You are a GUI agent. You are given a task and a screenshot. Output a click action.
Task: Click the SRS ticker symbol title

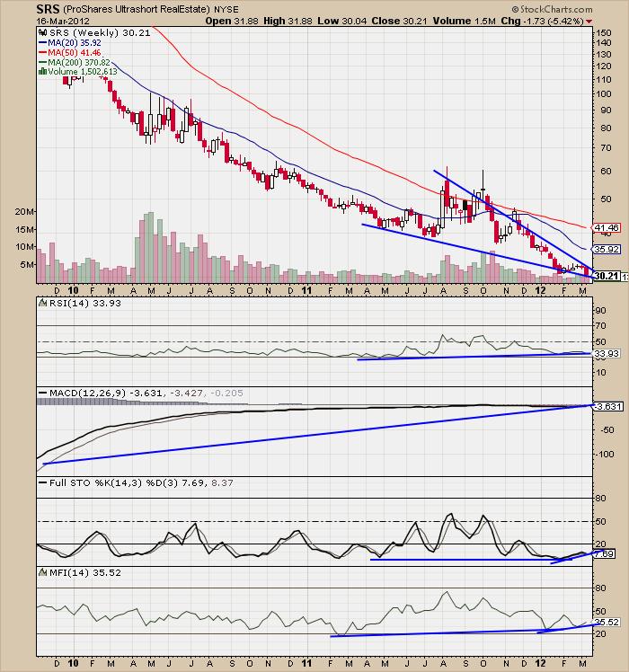(48, 9)
